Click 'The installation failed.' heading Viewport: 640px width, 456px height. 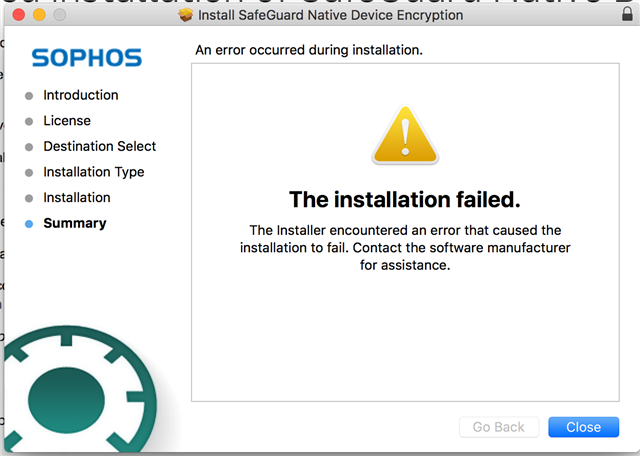[x=405, y=200]
